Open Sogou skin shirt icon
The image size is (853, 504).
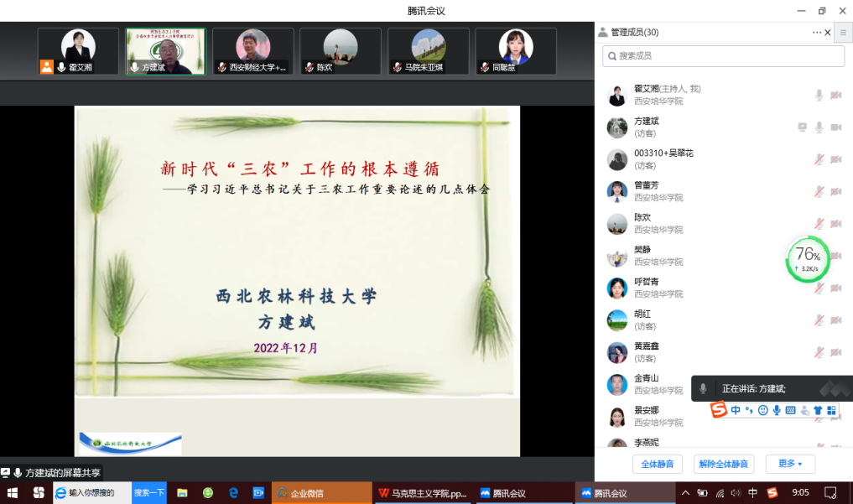[818, 410]
